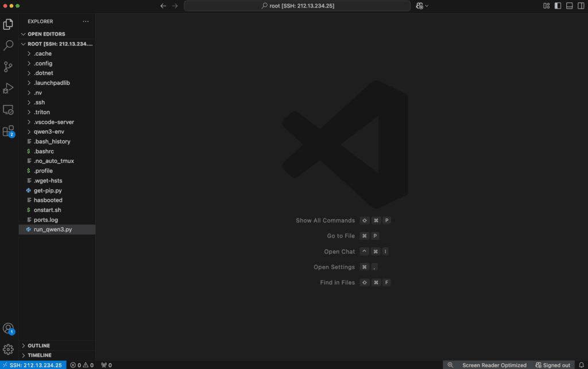Click the green macOS maximize button
The image size is (588, 369).
[18, 6]
